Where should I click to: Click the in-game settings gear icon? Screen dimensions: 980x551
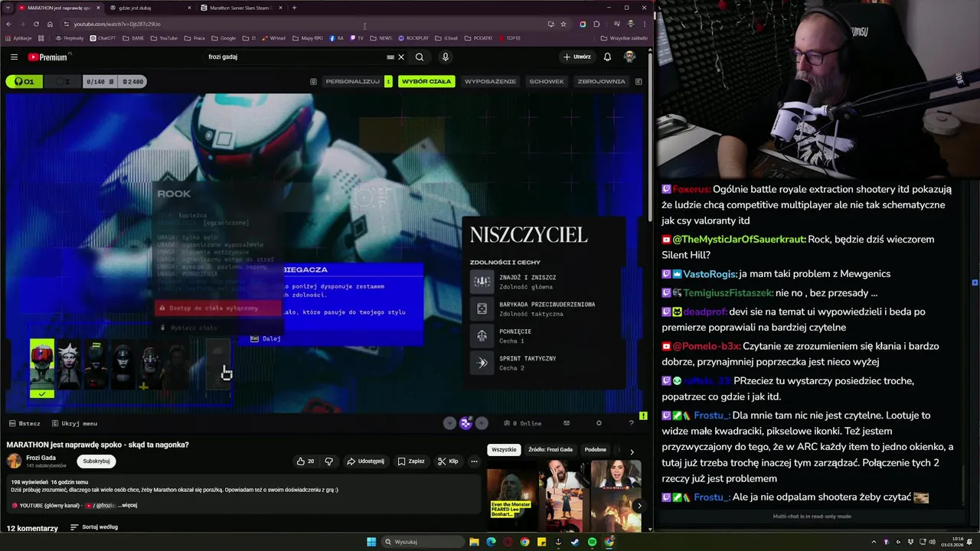pyautogui.click(x=599, y=423)
